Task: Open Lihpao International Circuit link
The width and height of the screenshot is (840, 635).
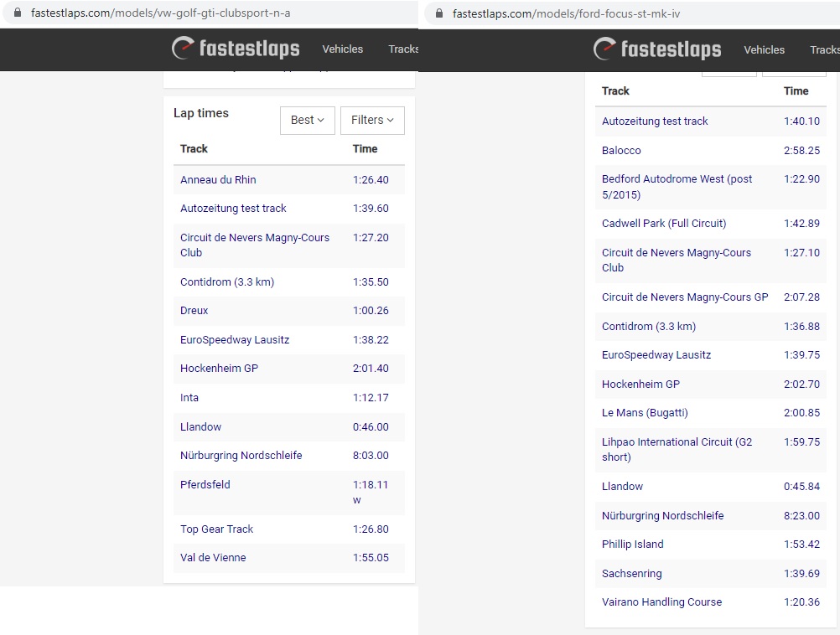Action: pyautogui.click(x=677, y=449)
